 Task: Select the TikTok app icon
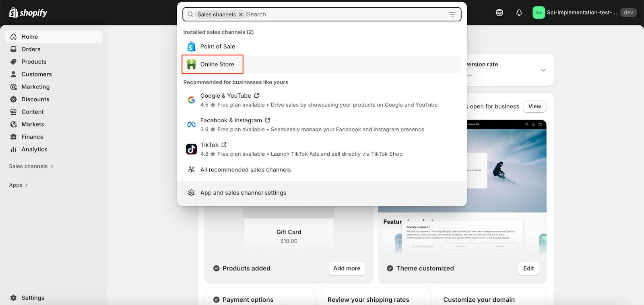tap(192, 149)
